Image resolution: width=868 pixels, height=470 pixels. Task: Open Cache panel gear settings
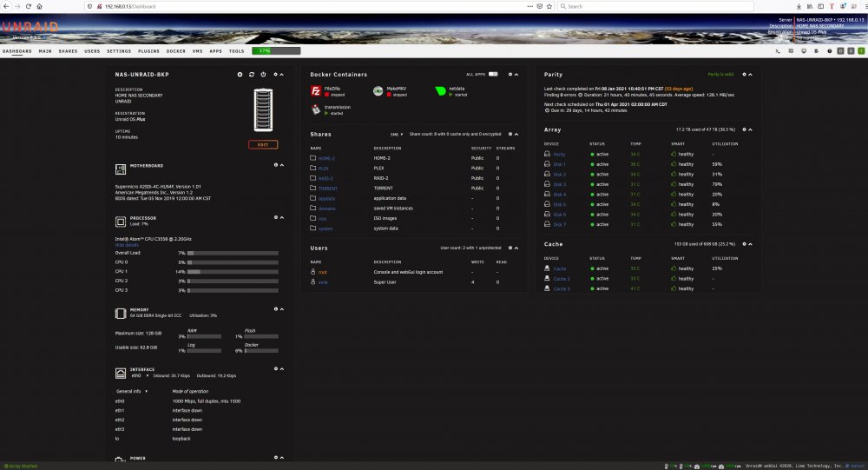[744, 244]
